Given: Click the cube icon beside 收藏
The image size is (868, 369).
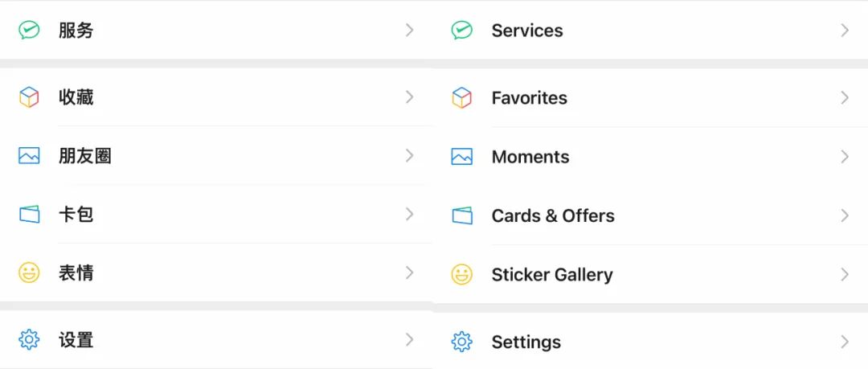Looking at the screenshot, I should click(29, 97).
